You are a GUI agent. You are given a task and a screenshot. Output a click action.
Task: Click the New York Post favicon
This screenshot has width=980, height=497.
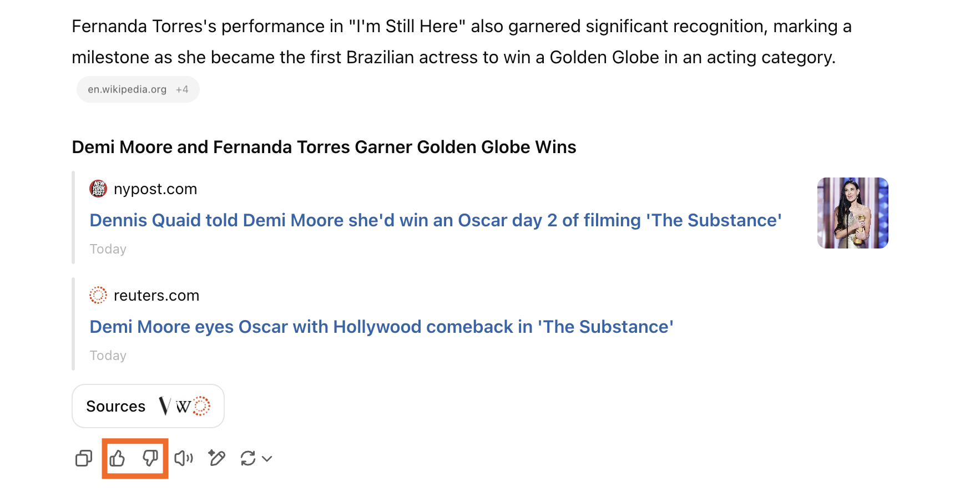click(98, 189)
